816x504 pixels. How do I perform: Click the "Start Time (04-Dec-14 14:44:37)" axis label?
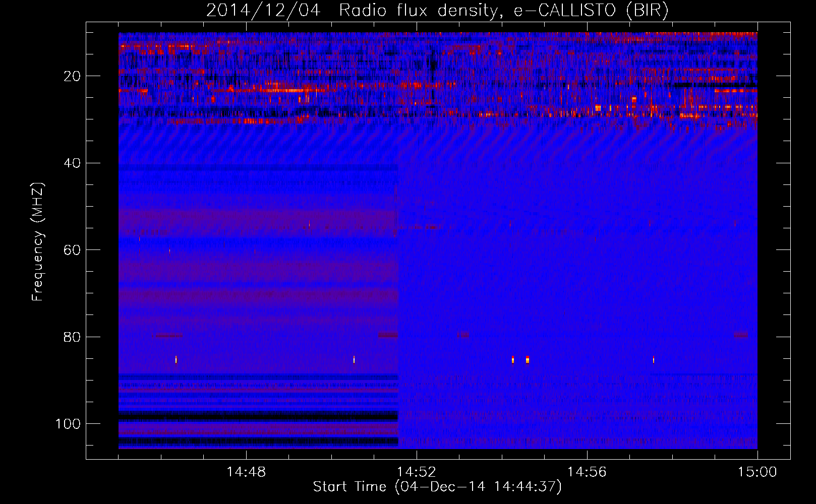pos(437,487)
